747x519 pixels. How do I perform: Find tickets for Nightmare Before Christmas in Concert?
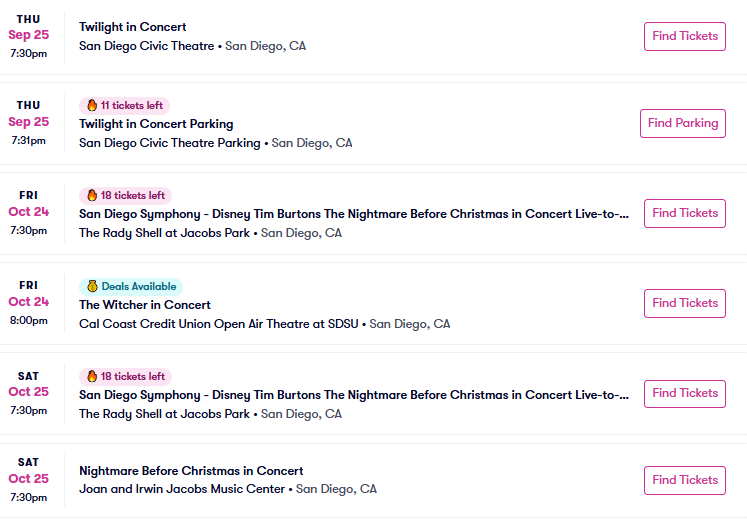[x=684, y=480]
